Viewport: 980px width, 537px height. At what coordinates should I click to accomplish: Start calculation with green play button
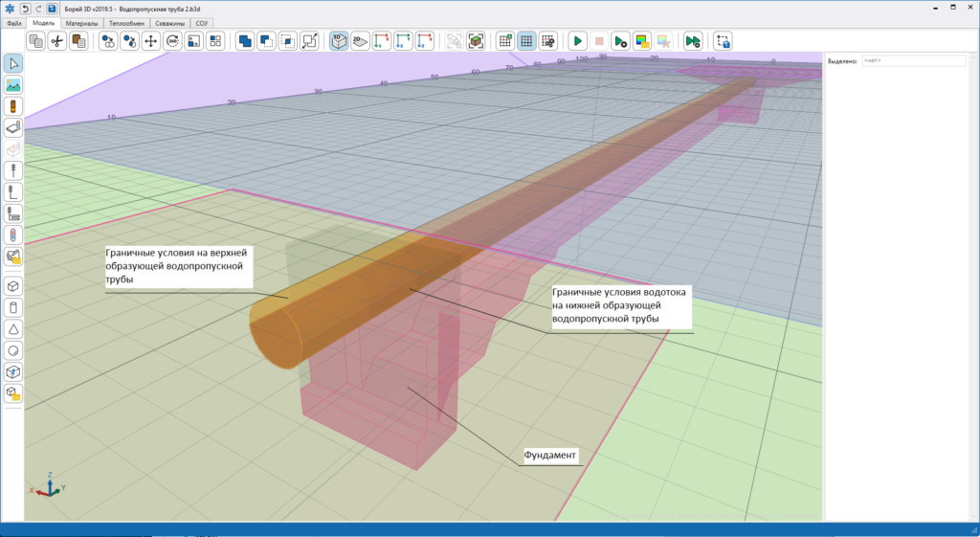577,41
